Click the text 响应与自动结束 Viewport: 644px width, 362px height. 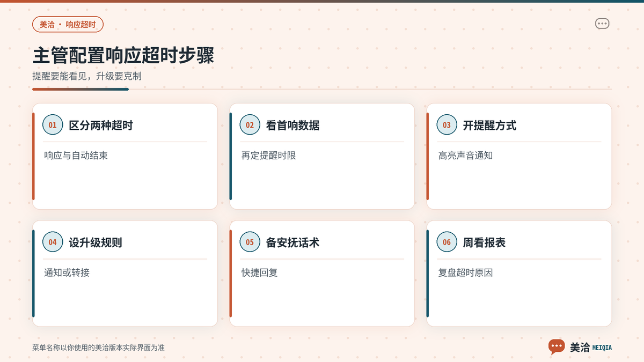click(x=76, y=156)
